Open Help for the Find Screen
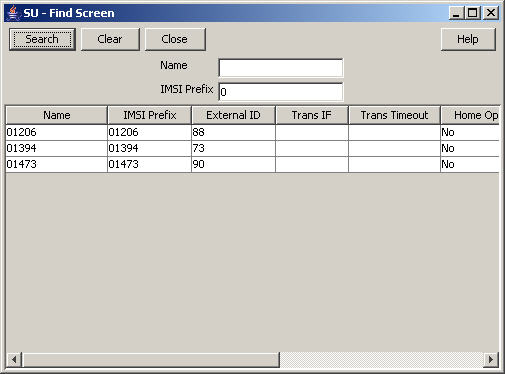 468,39
